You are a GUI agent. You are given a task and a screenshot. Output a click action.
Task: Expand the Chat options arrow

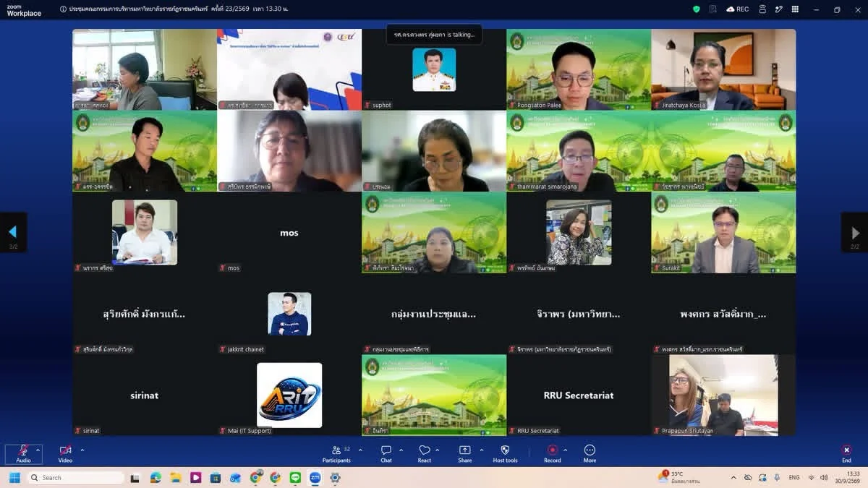click(x=401, y=450)
